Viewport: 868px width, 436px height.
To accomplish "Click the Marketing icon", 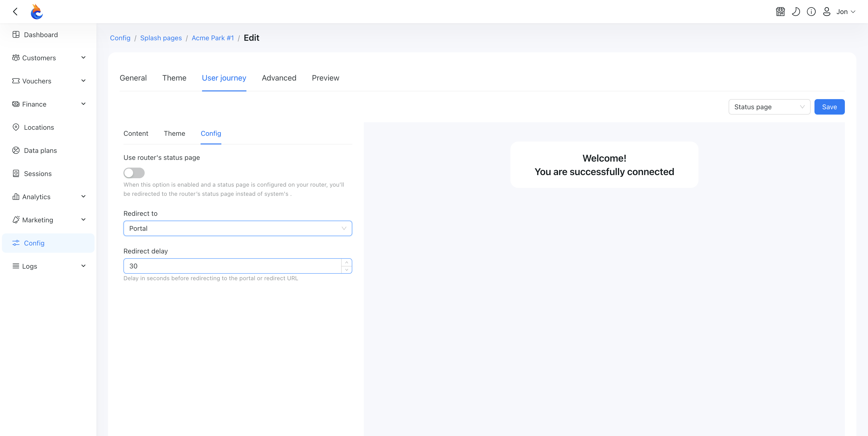I will [x=16, y=220].
